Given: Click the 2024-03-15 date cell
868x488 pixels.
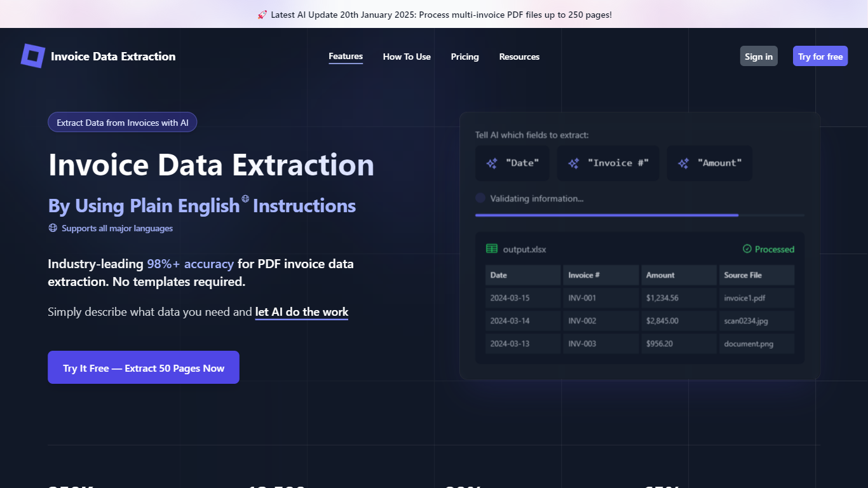Looking at the screenshot, I should [x=523, y=298].
